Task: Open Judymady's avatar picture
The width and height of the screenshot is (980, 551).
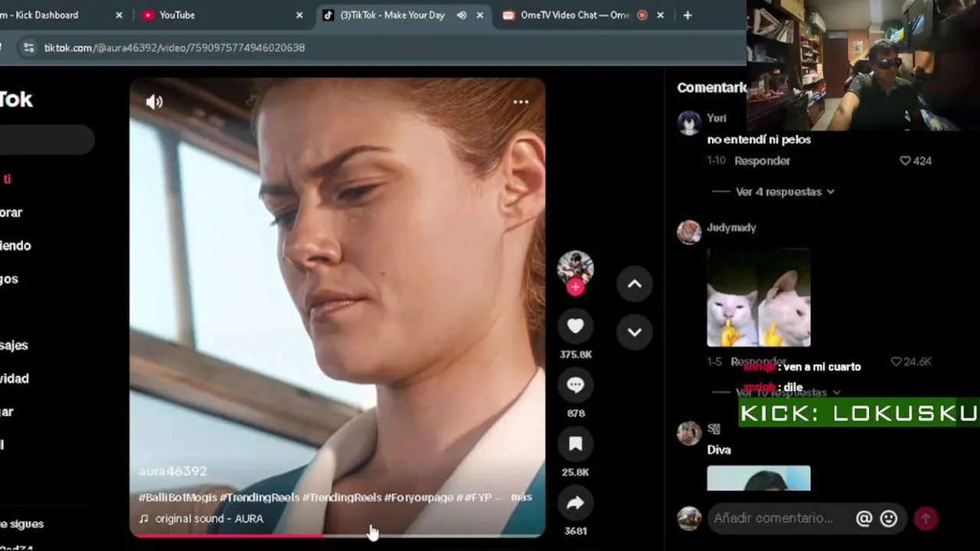Action: [x=689, y=232]
